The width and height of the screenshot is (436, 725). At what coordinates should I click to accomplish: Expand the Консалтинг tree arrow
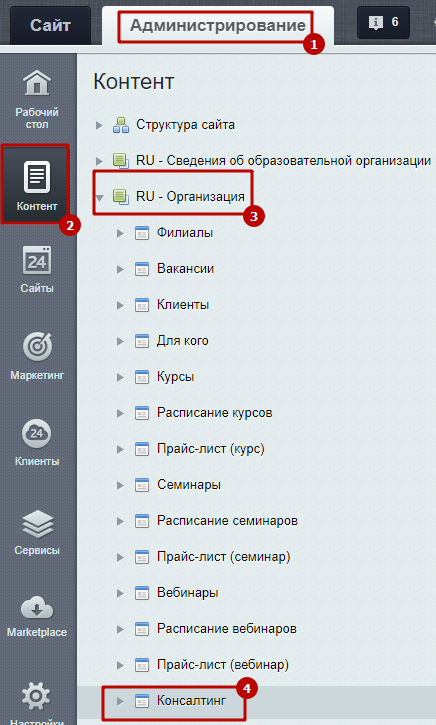pos(120,701)
